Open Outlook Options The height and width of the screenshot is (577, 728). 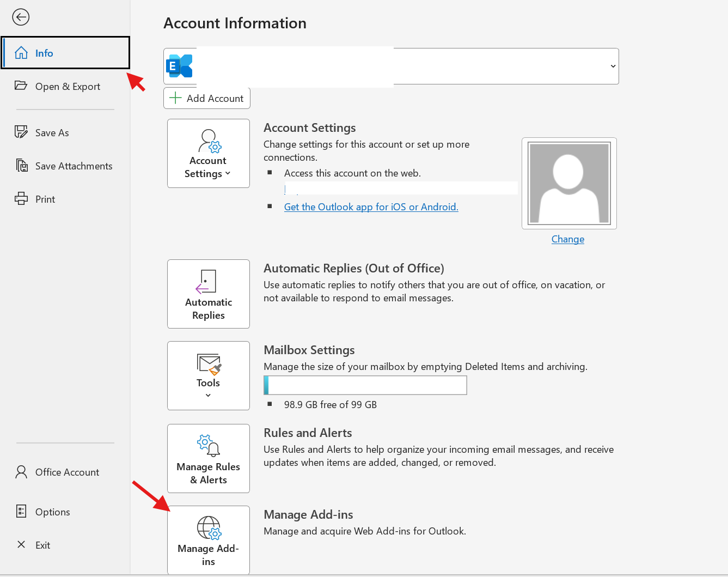tap(65, 512)
